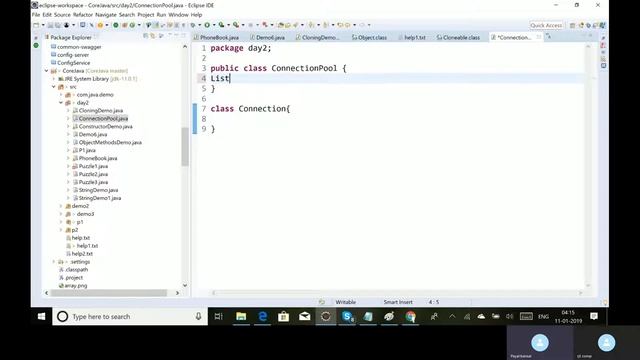Screen dimensions: 640x360
Task: Click Type here to search box
Action: coord(130,316)
